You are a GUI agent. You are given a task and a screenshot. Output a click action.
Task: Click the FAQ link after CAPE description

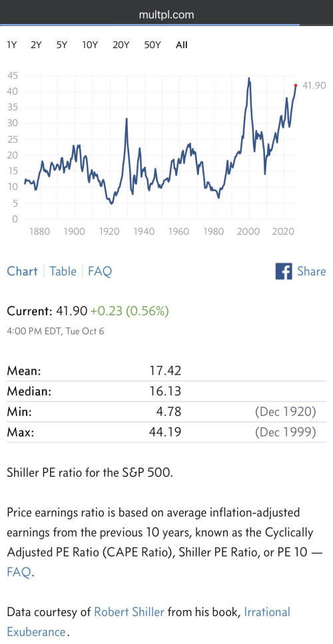point(19,572)
